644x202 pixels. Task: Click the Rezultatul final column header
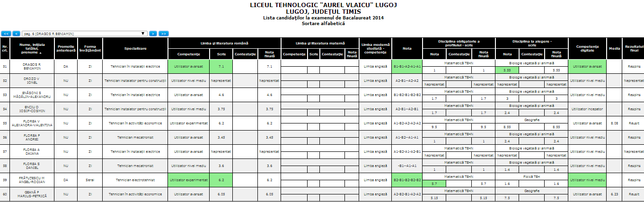[x=634, y=48]
